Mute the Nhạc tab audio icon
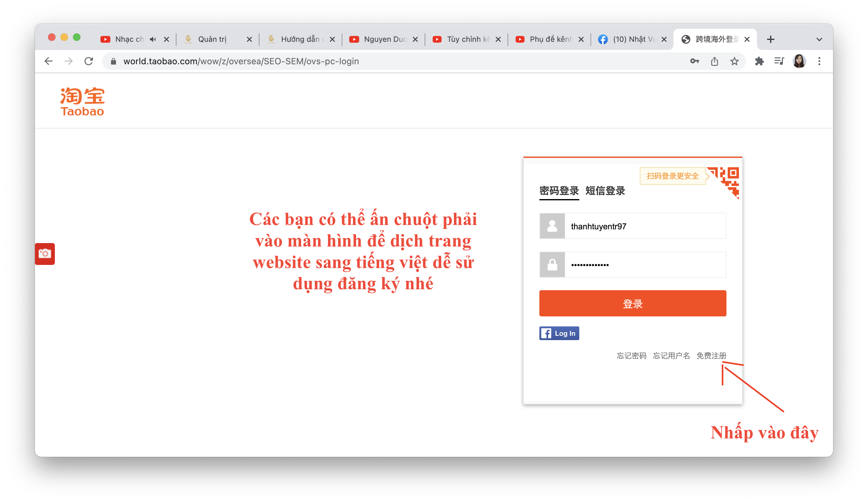 click(153, 39)
